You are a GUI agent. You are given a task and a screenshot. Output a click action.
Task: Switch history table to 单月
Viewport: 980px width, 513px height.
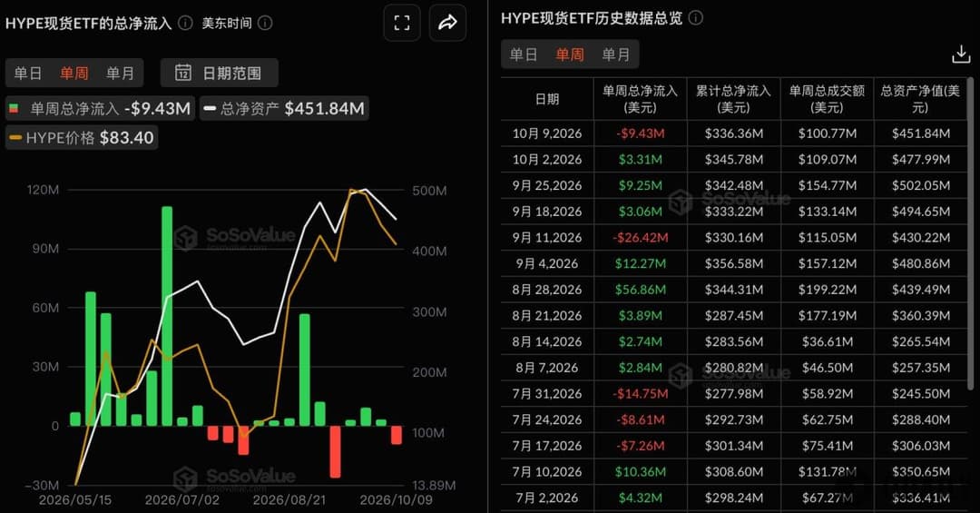click(615, 54)
